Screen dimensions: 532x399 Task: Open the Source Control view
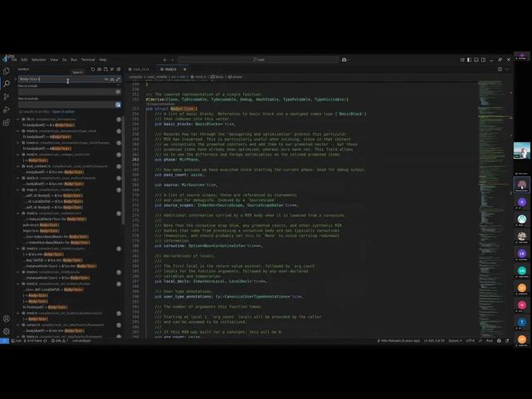(6, 97)
